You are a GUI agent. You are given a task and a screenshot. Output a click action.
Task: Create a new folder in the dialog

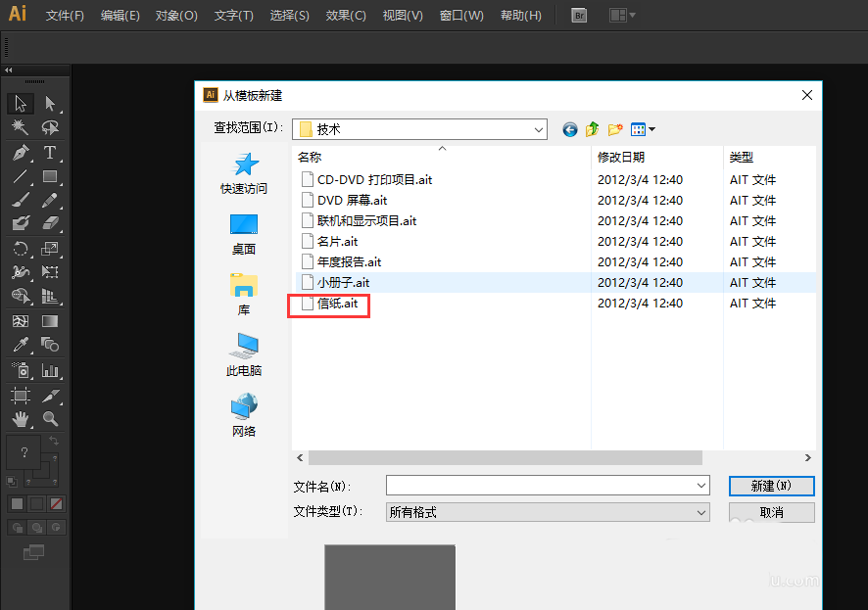pos(614,128)
